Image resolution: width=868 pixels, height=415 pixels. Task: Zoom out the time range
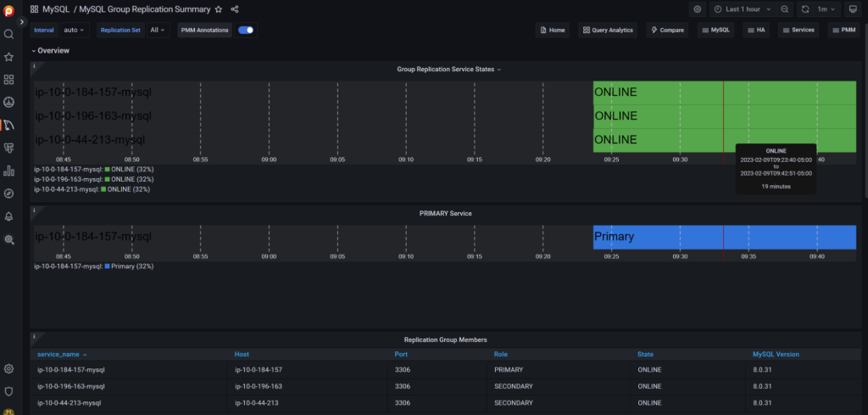pyautogui.click(x=784, y=9)
